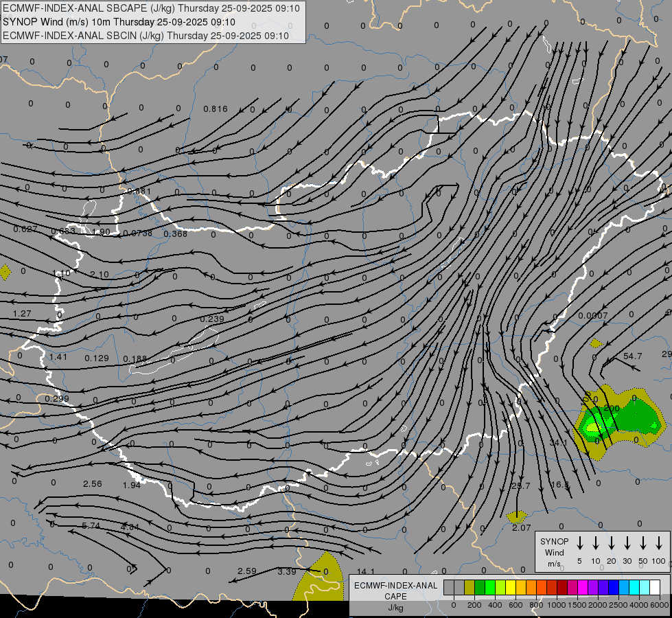The height and width of the screenshot is (618, 672).
Task: Click the olive wedge near the 3.39 value
Action: 321,577
